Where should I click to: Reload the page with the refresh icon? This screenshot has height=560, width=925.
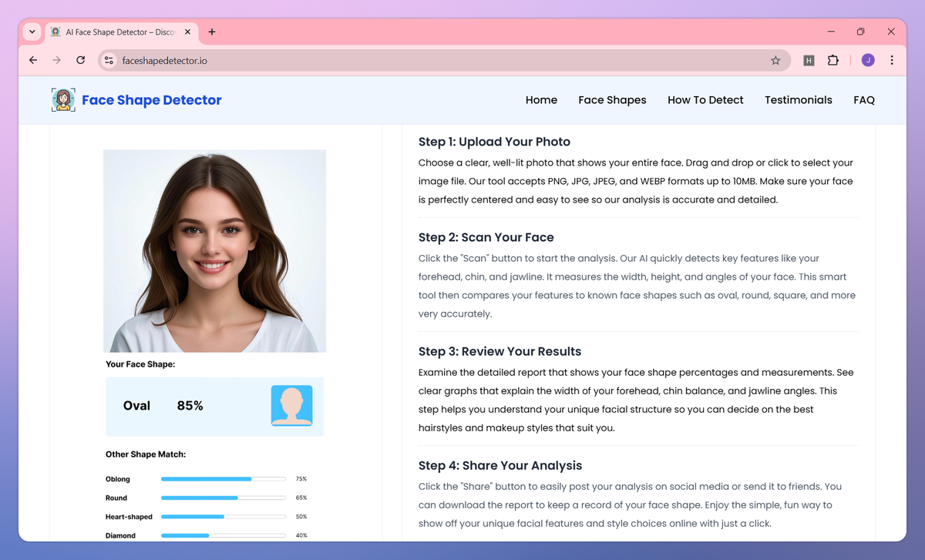click(80, 59)
